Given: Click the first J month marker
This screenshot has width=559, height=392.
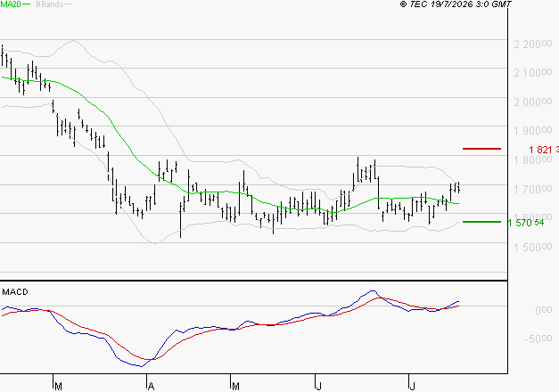Looking at the screenshot, I should [x=319, y=386].
